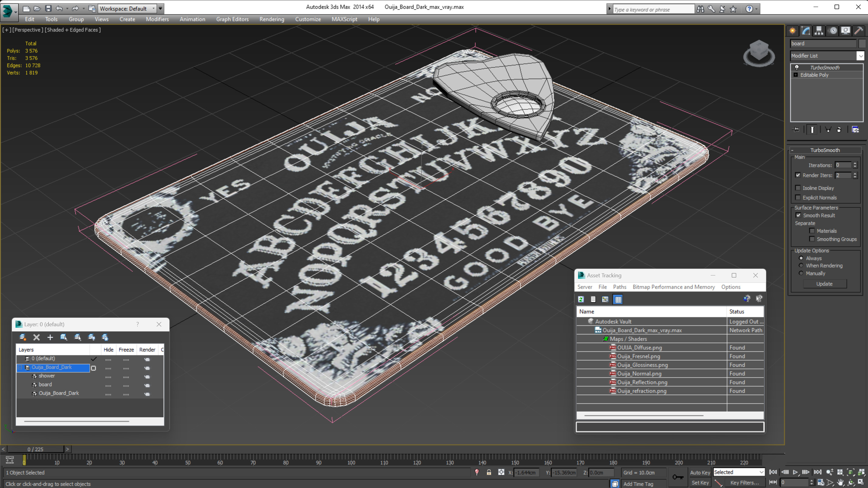Screen dimensions: 868x488
Task: Click Table View icon in Asset Tracking
Action: (x=618, y=299)
